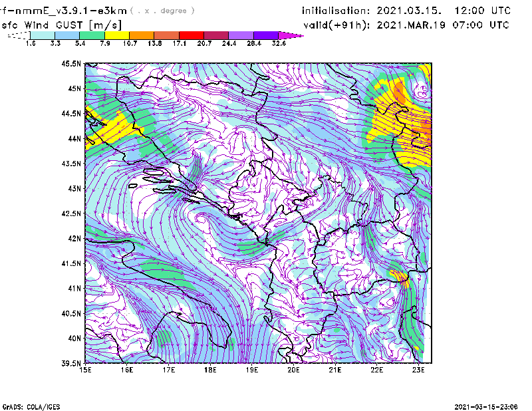Image resolution: width=532 pixels, height=411 pixels.
Task: Click the legend value 1.6
Action: click(x=31, y=43)
